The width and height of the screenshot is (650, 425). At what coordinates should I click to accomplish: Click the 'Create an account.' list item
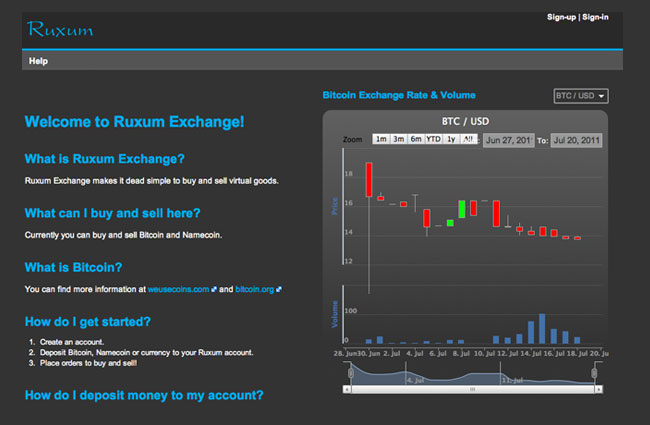click(72, 342)
